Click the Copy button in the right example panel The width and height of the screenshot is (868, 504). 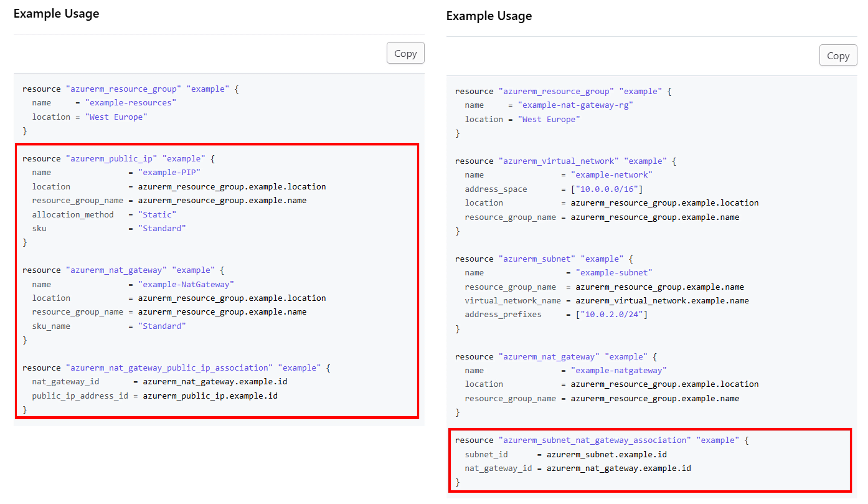(838, 55)
